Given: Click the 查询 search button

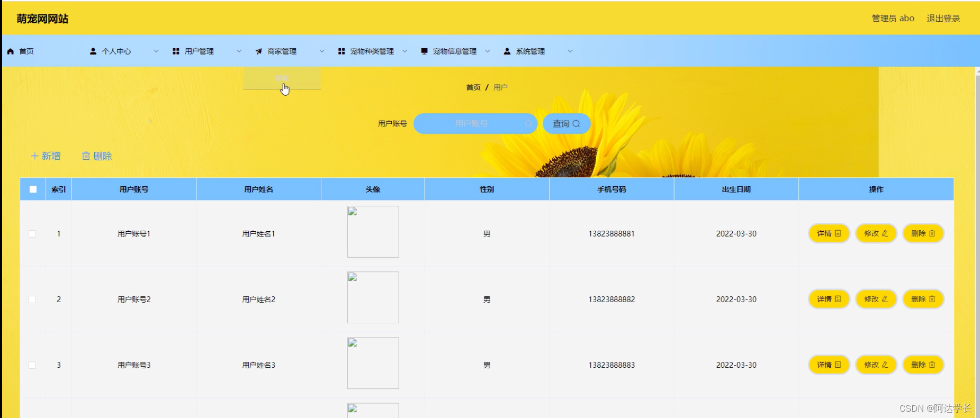Looking at the screenshot, I should (x=567, y=123).
